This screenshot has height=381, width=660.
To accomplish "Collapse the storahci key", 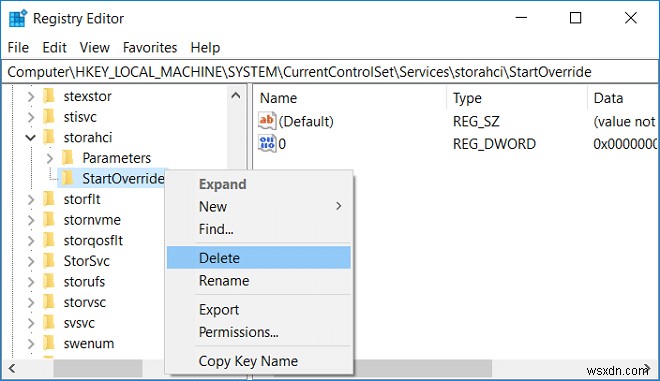I will (x=30, y=137).
